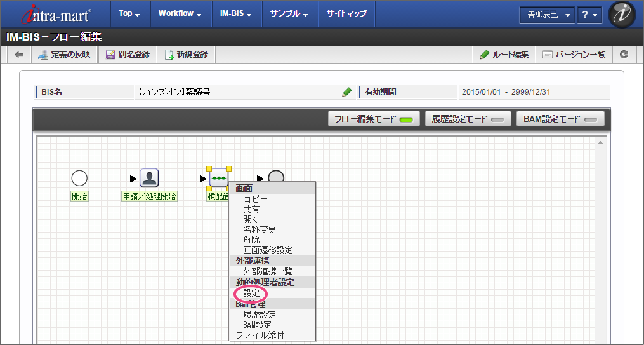
Task: Switch to BAM設定モード
Action: (x=560, y=119)
